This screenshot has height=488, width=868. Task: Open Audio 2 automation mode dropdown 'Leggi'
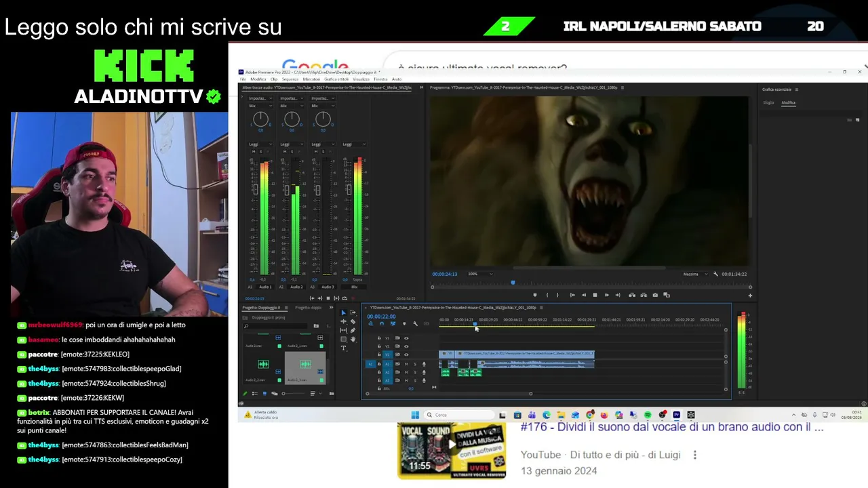tap(292, 144)
